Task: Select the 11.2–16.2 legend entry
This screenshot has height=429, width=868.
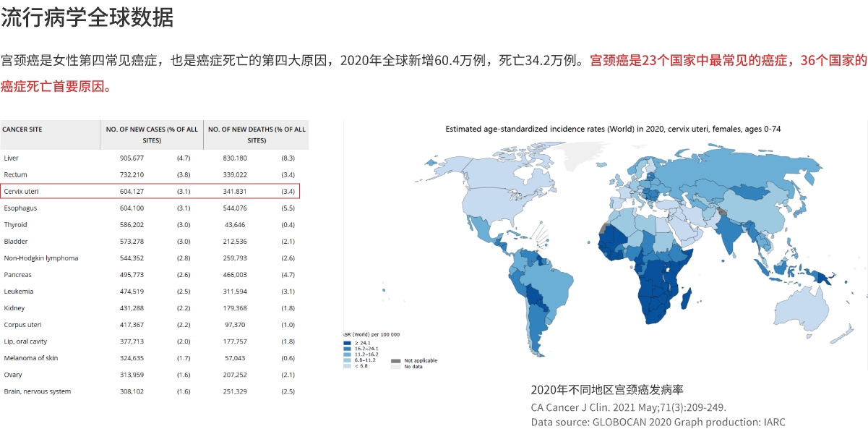Action: 346,354
